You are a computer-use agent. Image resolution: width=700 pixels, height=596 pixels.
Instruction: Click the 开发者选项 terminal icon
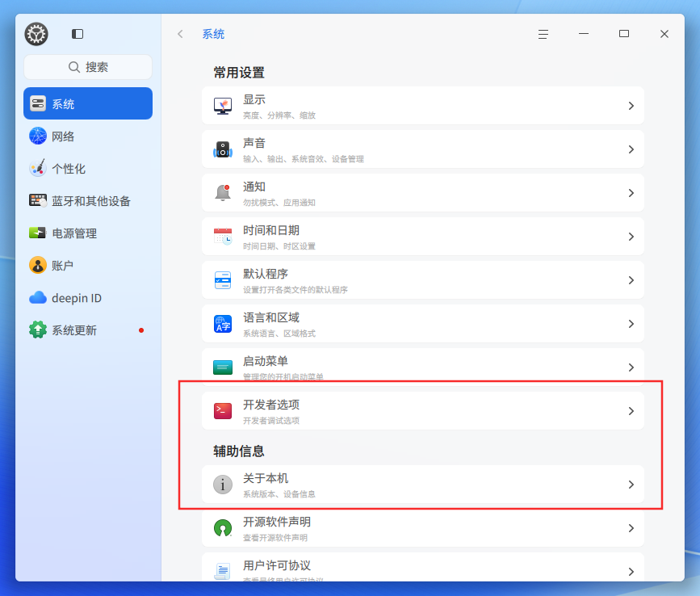[x=223, y=411]
